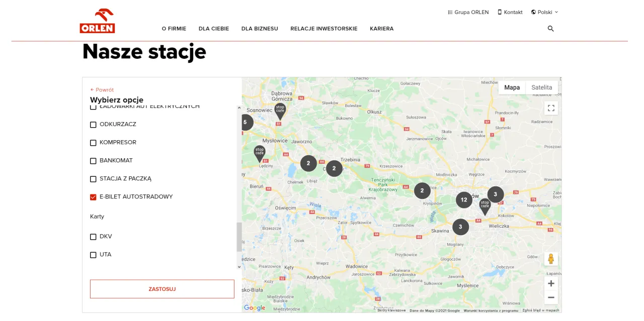Open RELACJE INWESTORSKIE menu

pos(324,29)
